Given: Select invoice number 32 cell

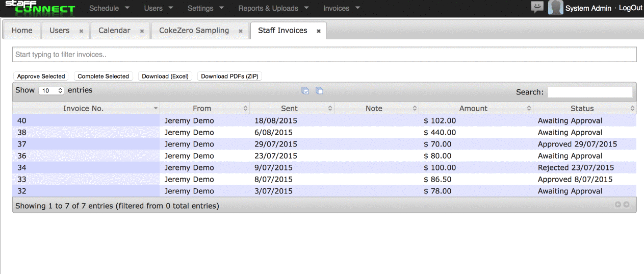Looking at the screenshot, I should point(86,191).
